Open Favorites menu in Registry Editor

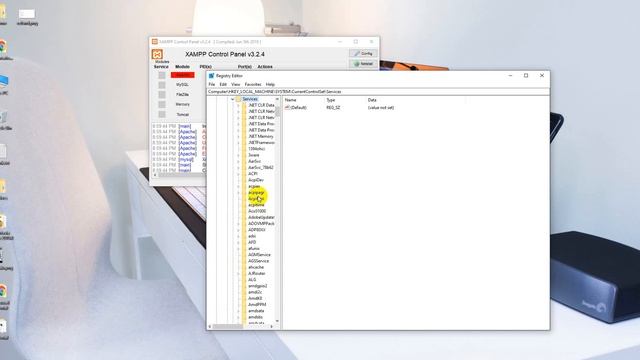coord(253,84)
